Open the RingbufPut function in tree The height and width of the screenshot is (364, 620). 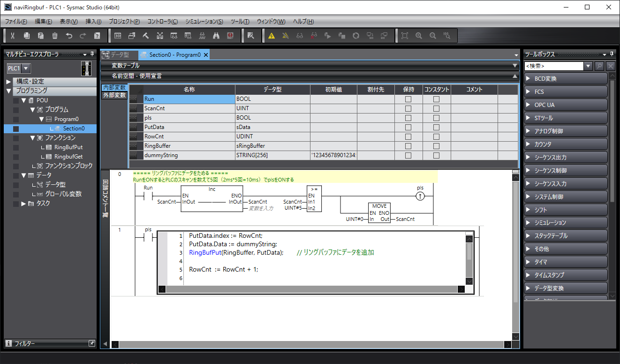pyautogui.click(x=68, y=147)
